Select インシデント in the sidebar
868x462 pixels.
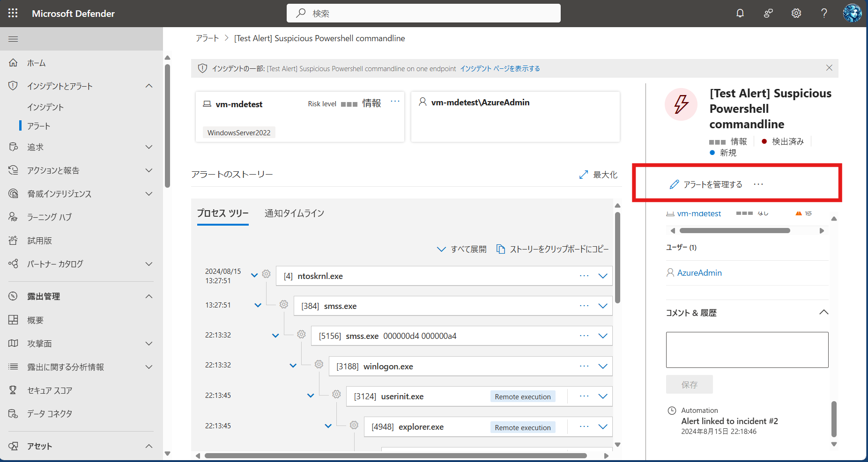45,107
